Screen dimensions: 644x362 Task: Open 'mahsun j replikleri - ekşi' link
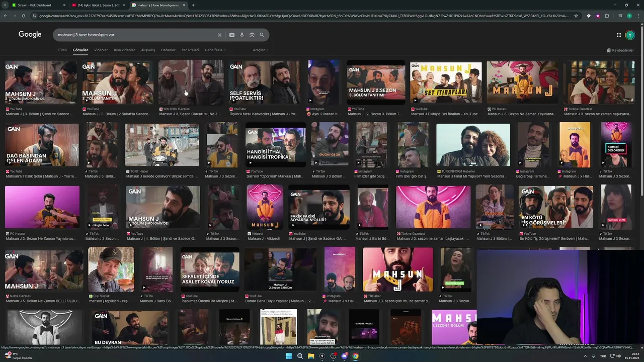click(x=111, y=301)
